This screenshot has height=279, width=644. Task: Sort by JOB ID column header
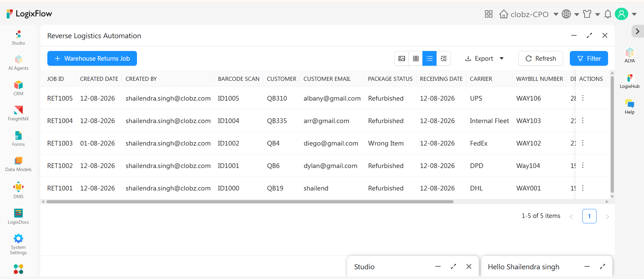[55, 79]
